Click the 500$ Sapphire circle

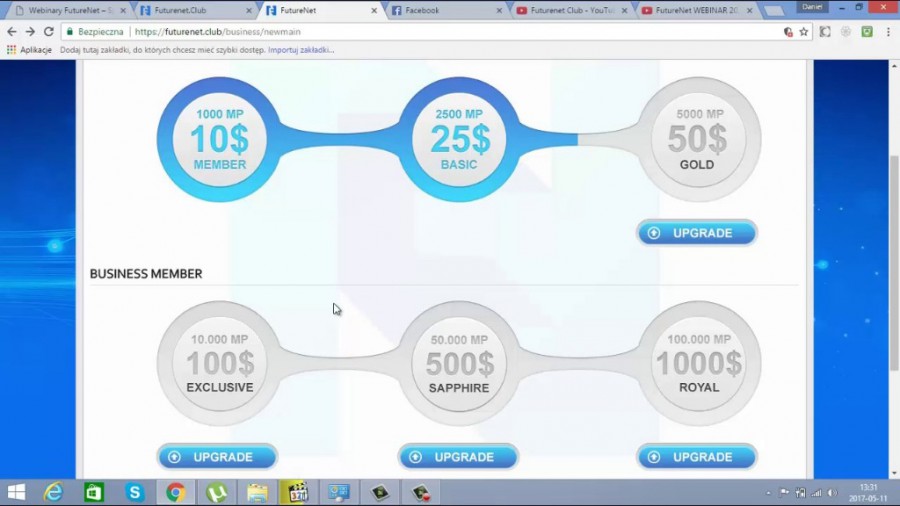point(459,363)
